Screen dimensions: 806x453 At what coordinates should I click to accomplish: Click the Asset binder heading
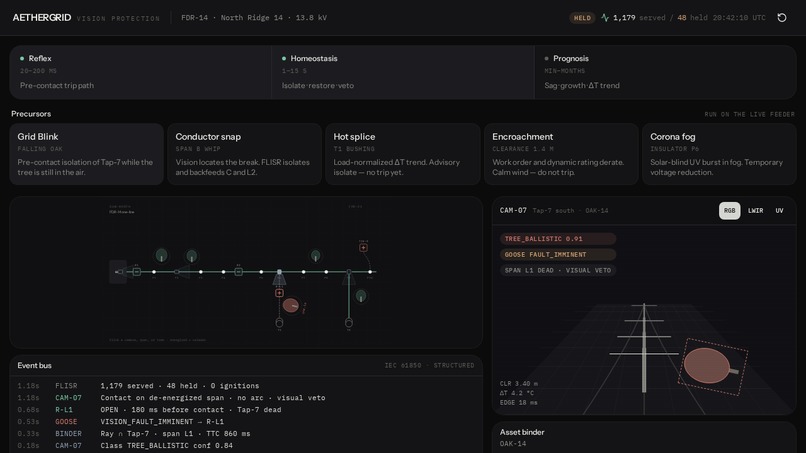click(522, 432)
